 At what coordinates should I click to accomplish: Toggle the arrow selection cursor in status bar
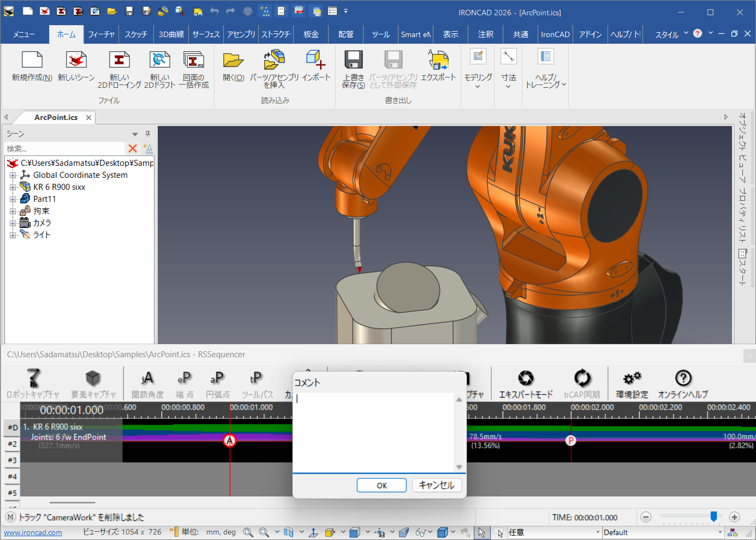(481, 532)
